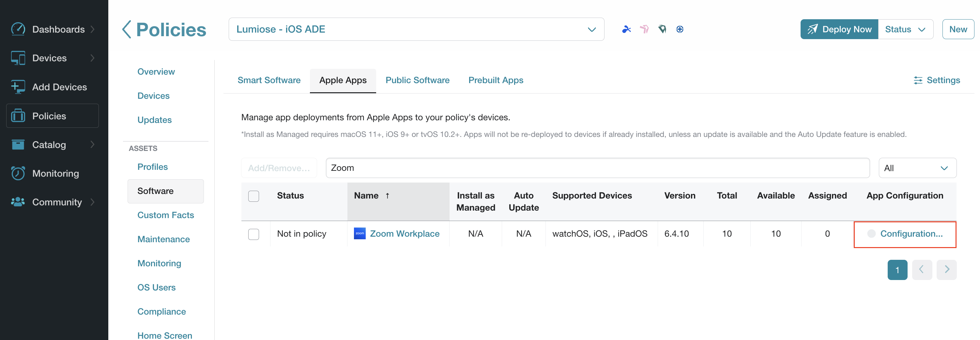
Task: Click the previous page arrow
Action: tap(922, 270)
